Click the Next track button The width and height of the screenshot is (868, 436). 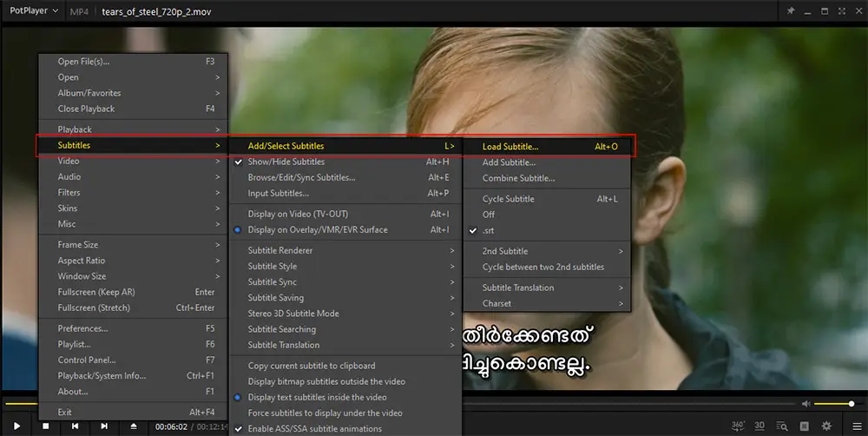104,426
